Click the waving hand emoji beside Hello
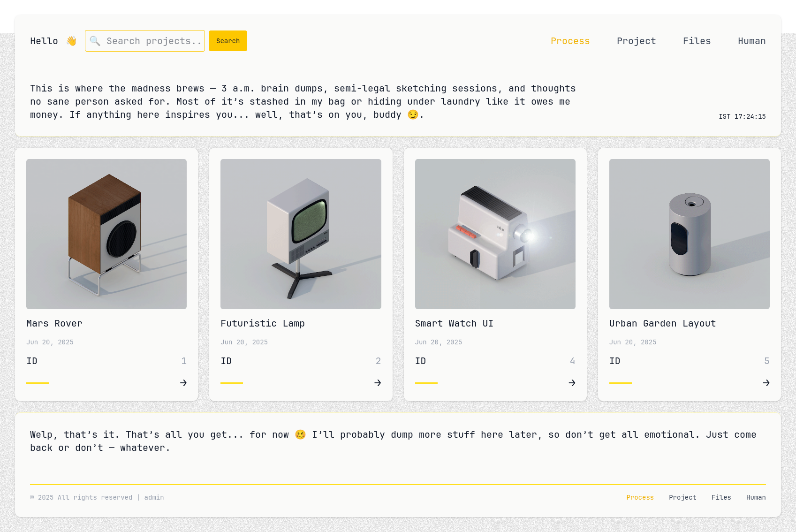The height and width of the screenshot is (532, 796). [71, 41]
